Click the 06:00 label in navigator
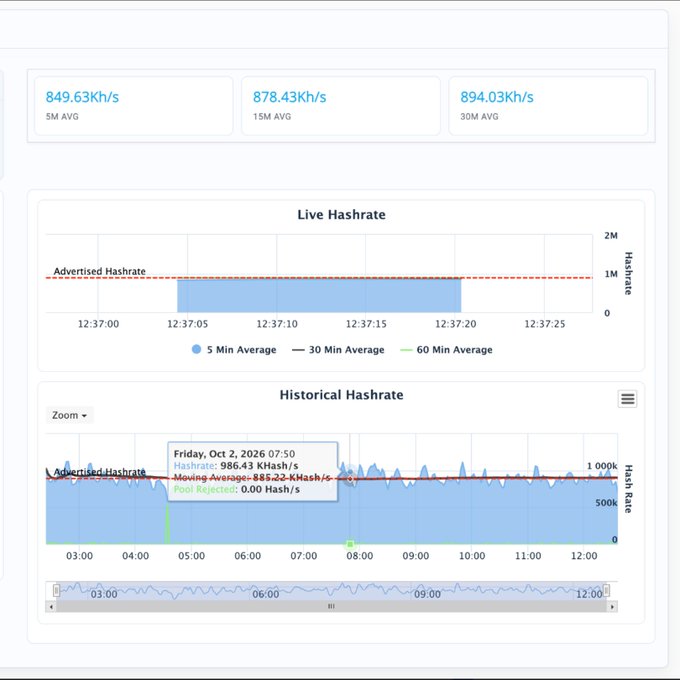 265,594
